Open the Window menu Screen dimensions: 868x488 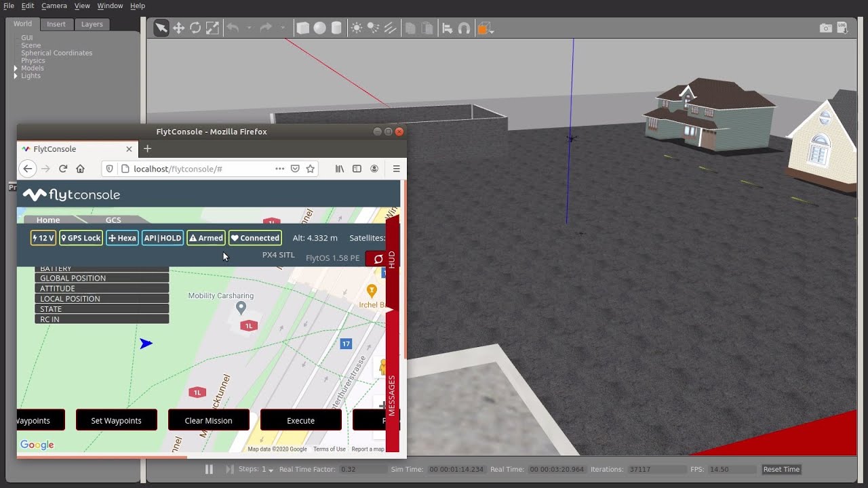tap(110, 5)
